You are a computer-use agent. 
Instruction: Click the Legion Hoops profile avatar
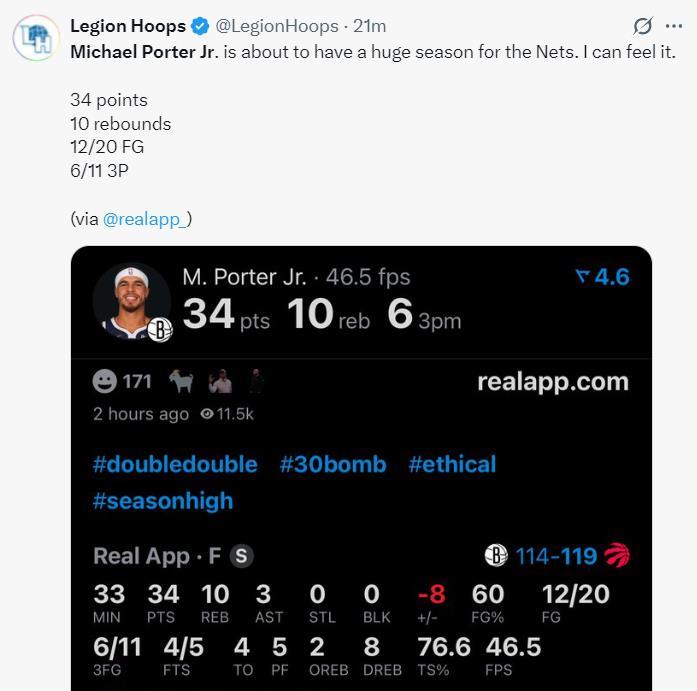36,38
